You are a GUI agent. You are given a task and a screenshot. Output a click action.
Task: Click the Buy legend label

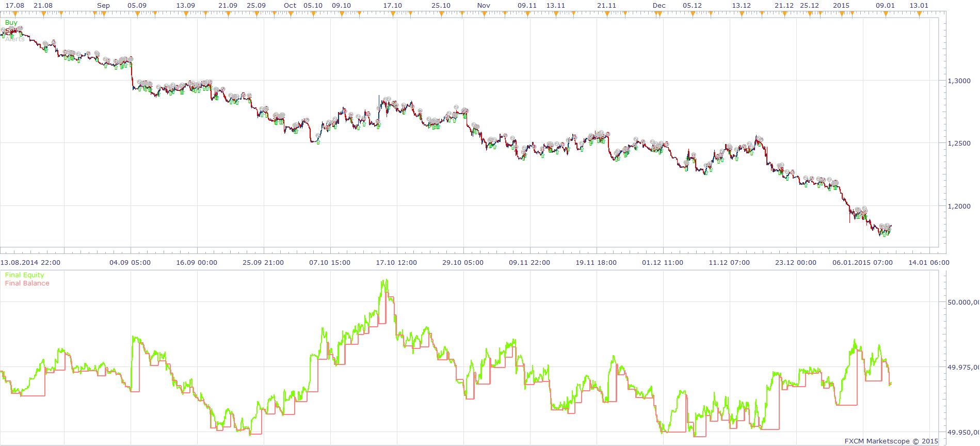pyautogui.click(x=11, y=23)
